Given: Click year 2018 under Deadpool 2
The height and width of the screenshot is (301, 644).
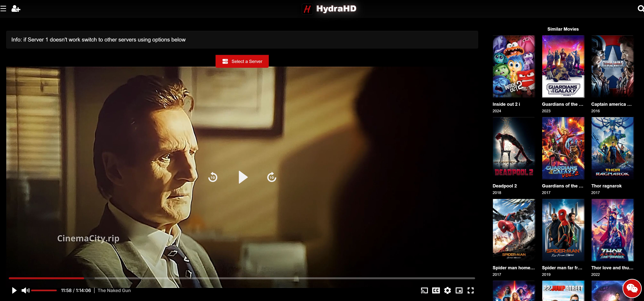Looking at the screenshot, I should pyautogui.click(x=497, y=193).
